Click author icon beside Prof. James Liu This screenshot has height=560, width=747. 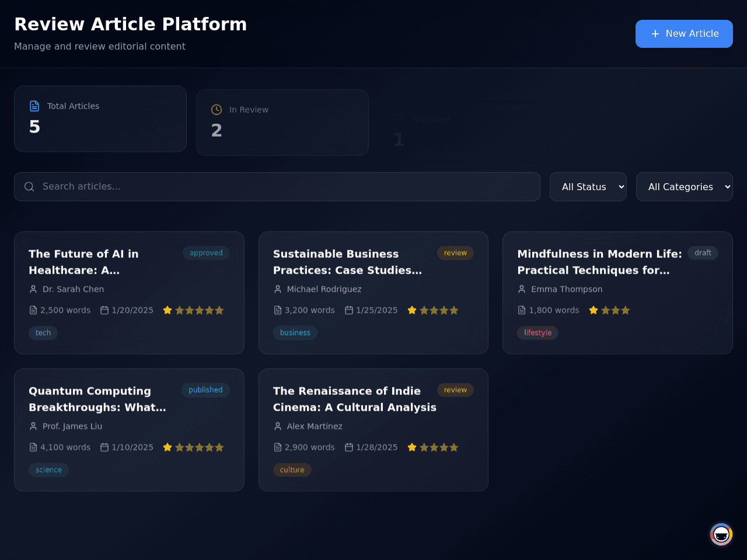point(33,426)
